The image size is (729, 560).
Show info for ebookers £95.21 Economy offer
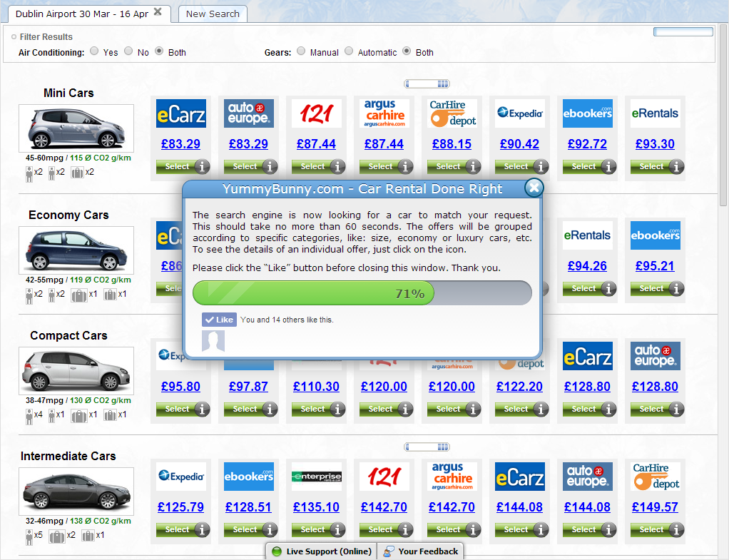(676, 288)
